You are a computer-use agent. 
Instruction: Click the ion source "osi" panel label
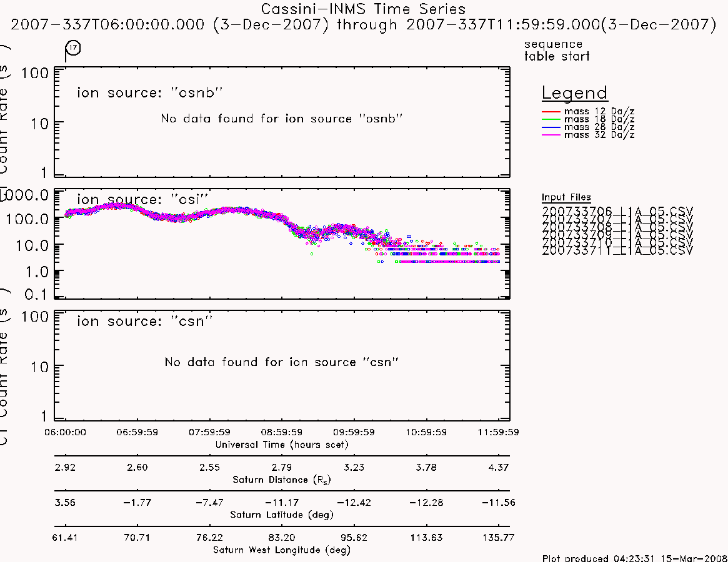(x=142, y=200)
